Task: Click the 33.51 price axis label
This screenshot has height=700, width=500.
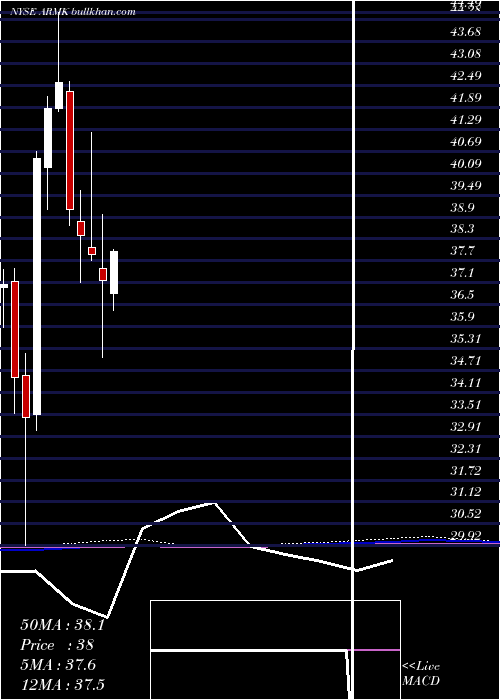Action: coord(466,404)
